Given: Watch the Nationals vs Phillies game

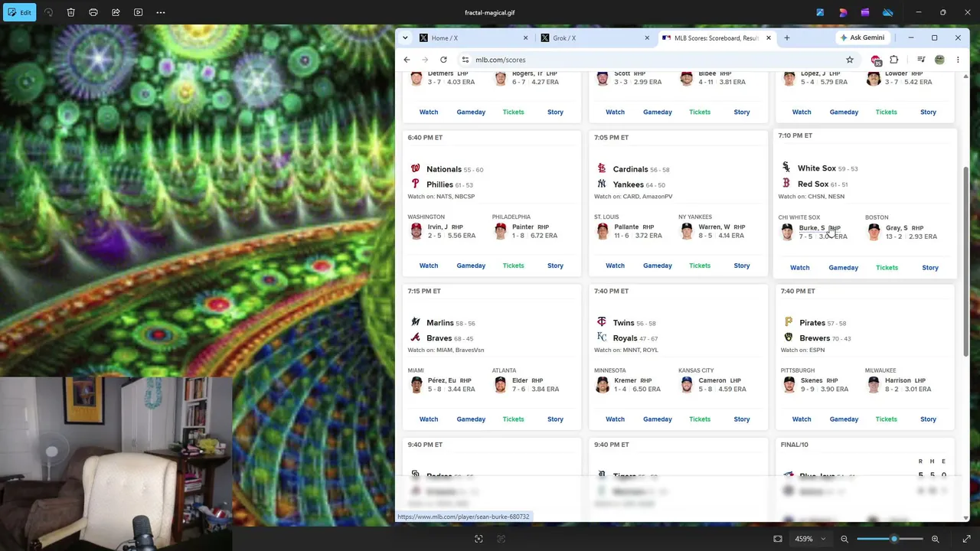Looking at the screenshot, I should coord(429,266).
